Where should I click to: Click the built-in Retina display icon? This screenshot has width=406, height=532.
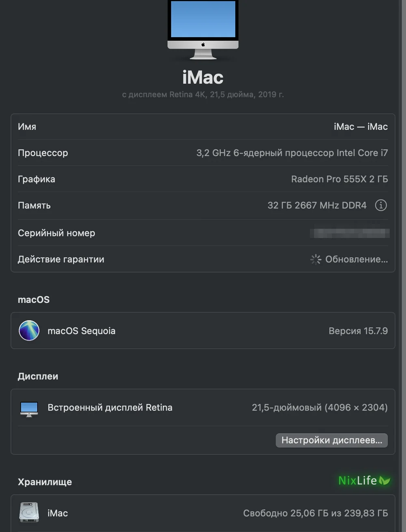point(29,409)
